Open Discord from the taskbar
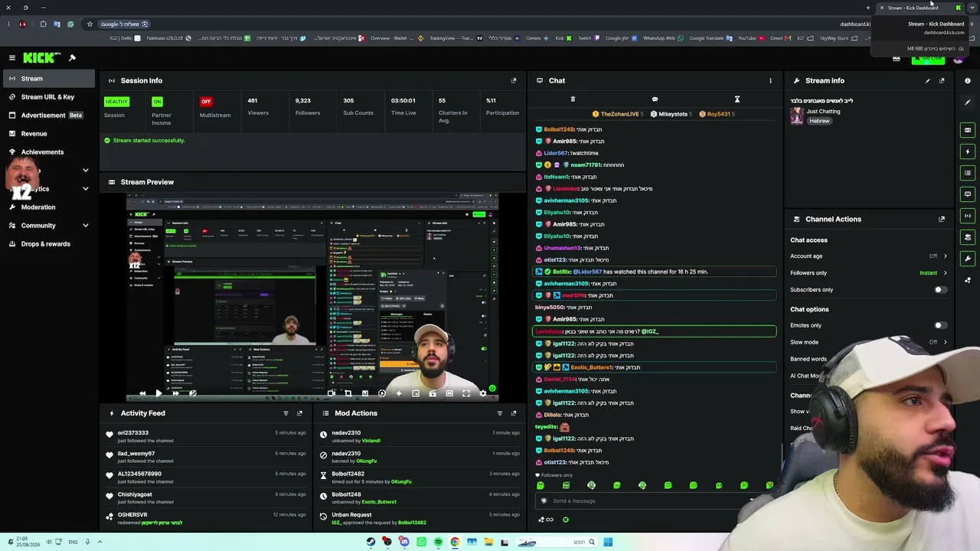The width and height of the screenshot is (980, 551). click(403, 542)
